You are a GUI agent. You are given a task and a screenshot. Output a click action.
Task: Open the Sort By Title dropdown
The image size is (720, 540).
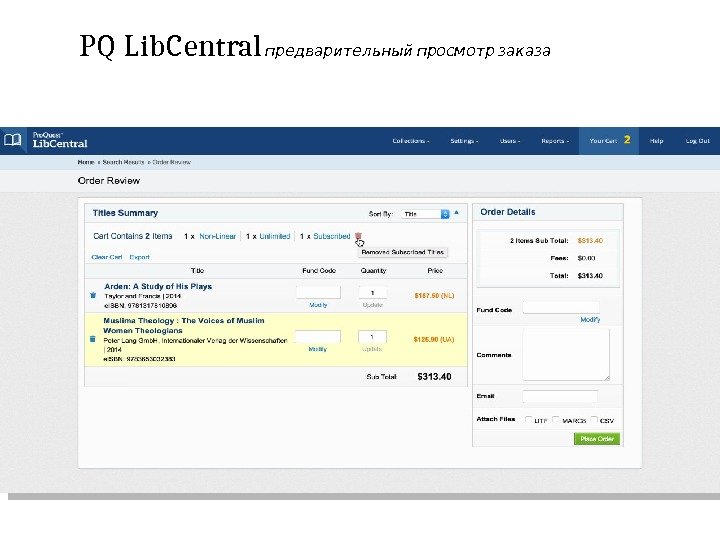click(425, 214)
